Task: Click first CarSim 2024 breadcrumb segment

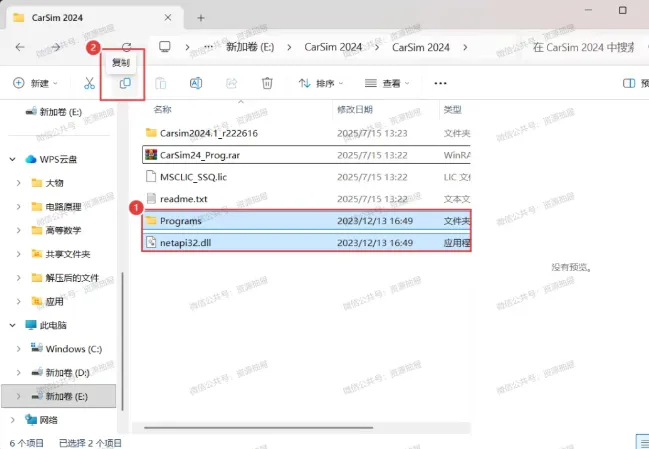Action: pyautogui.click(x=333, y=47)
